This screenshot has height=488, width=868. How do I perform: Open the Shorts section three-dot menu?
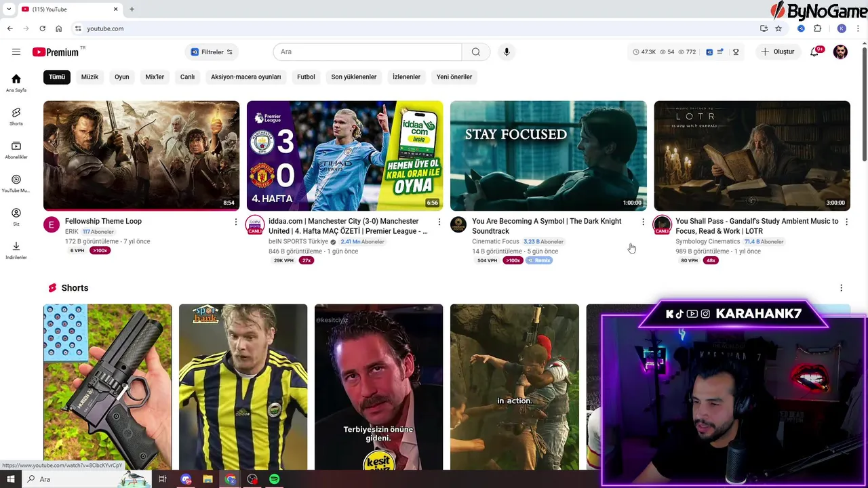point(841,288)
